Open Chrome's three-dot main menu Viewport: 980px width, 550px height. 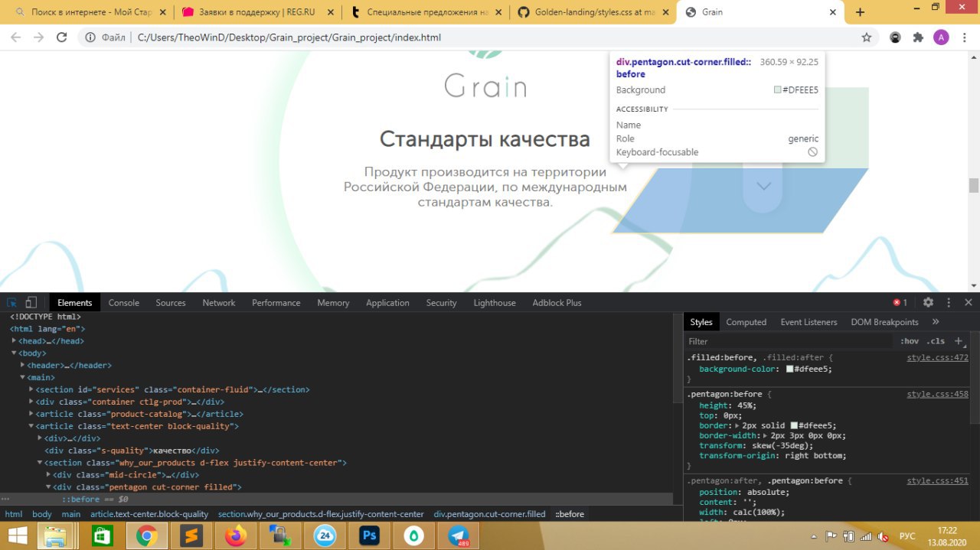964,37
